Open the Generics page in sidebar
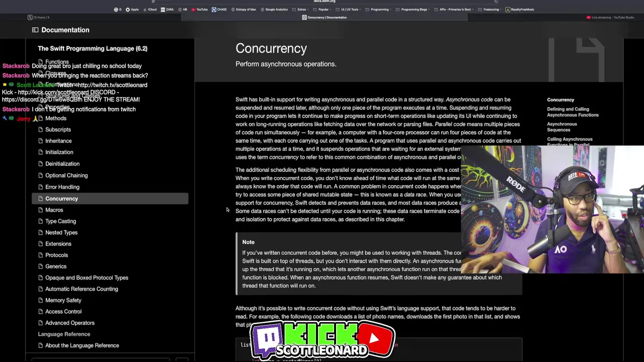This screenshot has height=362, width=644. (x=56, y=266)
